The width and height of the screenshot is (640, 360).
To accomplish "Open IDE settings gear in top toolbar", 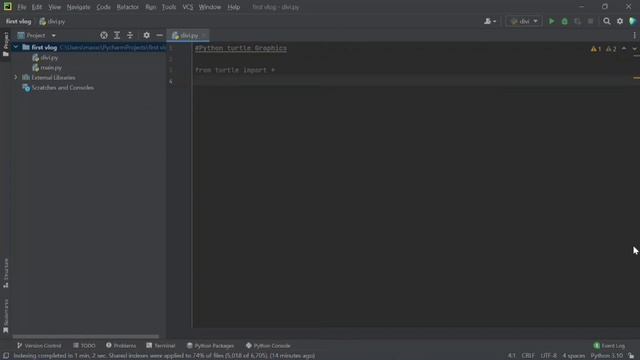I will [x=620, y=21].
